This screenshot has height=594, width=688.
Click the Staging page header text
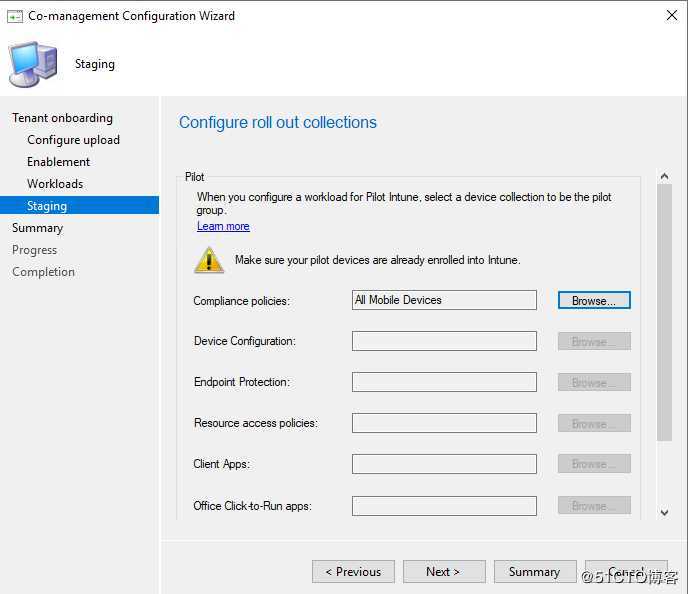coord(95,64)
